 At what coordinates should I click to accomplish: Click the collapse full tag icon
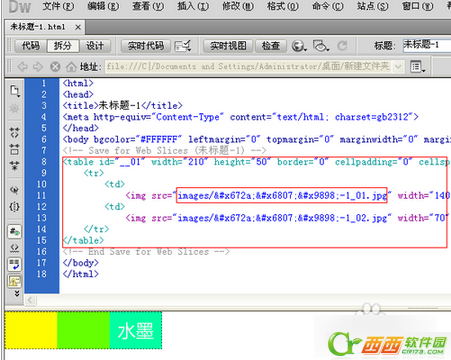tap(14, 133)
